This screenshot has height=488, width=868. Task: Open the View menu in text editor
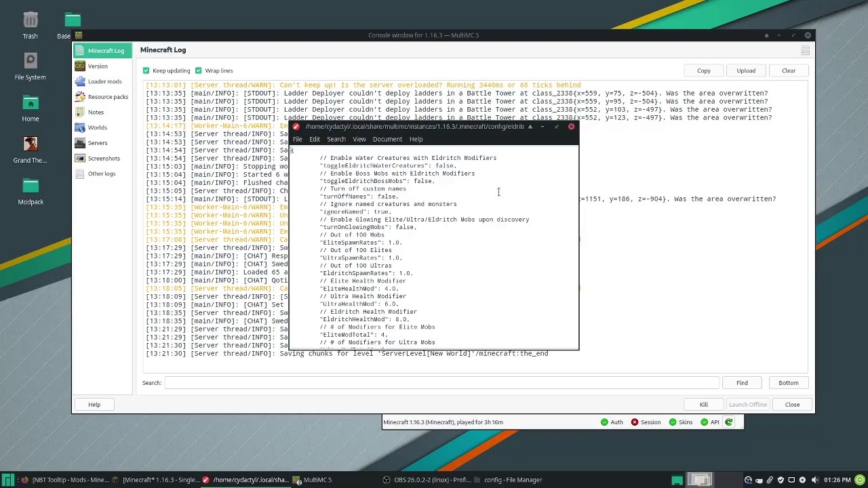(359, 139)
